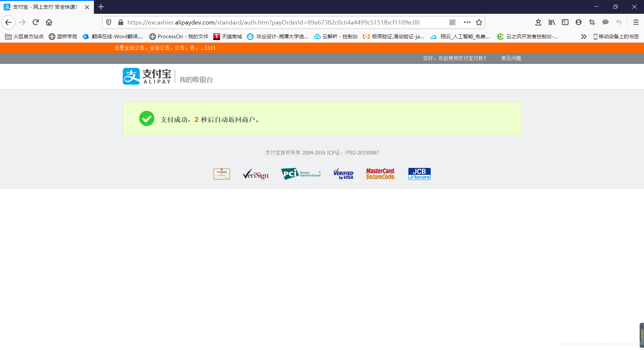Open the 云之讯开发者控制台 bookmark
The width and height of the screenshot is (644, 350).
pyautogui.click(x=528, y=37)
